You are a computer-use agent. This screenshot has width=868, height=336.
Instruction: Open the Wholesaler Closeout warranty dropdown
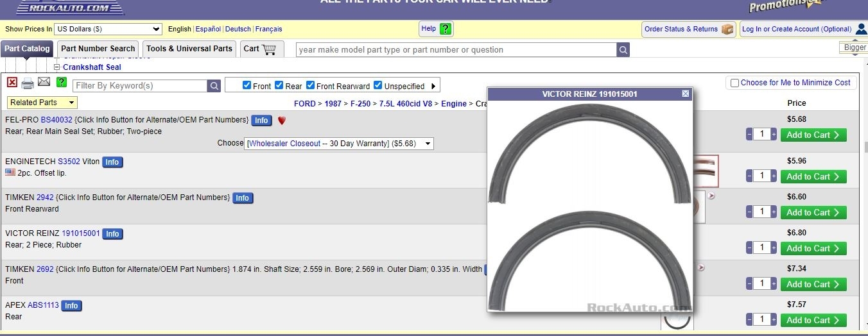[340, 144]
